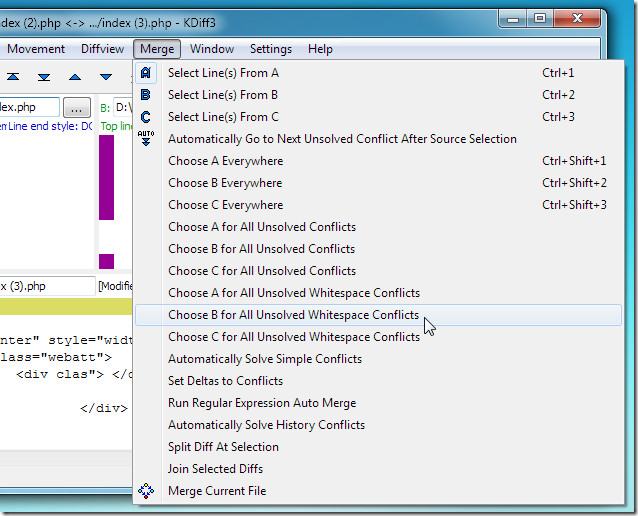Maximize the KDiff3 window

click(x=540, y=19)
